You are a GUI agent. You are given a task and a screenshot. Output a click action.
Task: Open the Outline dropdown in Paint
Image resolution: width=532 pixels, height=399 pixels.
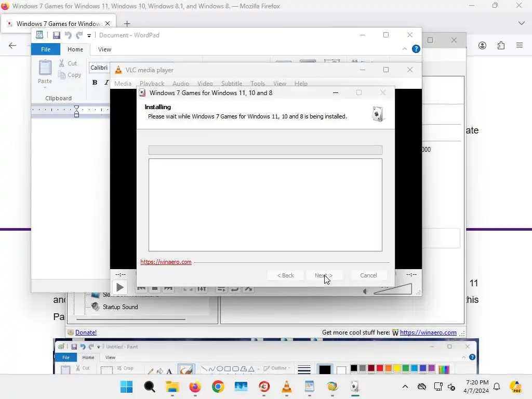[x=277, y=368]
